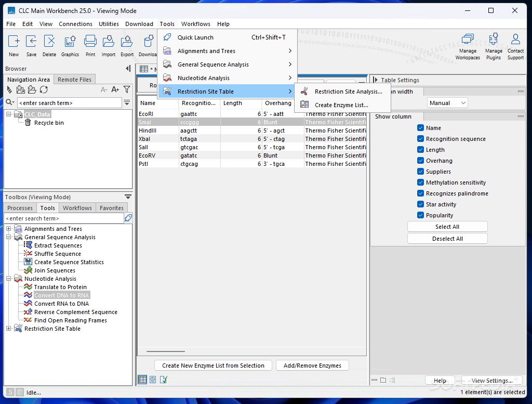Viewport: 532px width, 404px height.
Task: Select Reverse Complement Sequence tool
Action: (76, 312)
